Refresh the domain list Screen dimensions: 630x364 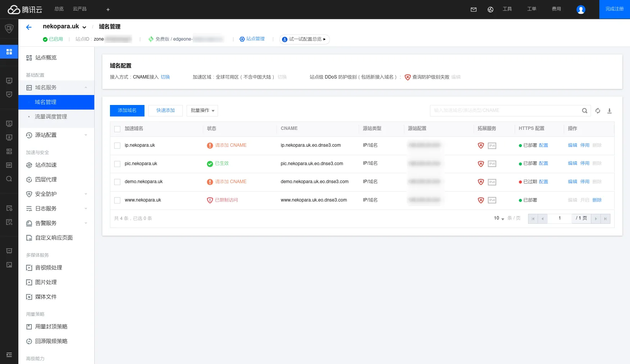coord(598,111)
